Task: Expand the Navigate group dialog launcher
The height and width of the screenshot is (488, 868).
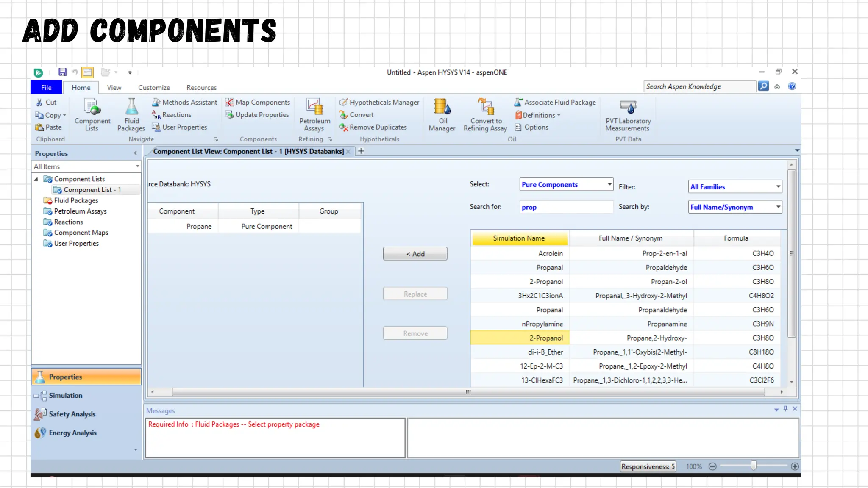Action: coord(216,139)
